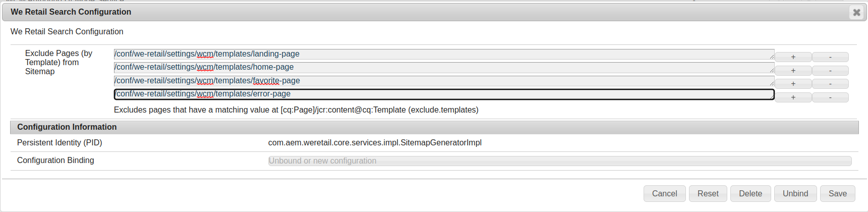Image resolution: width=868 pixels, height=212 pixels.
Task: Add row after home-page template entry
Action: [x=793, y=71]
